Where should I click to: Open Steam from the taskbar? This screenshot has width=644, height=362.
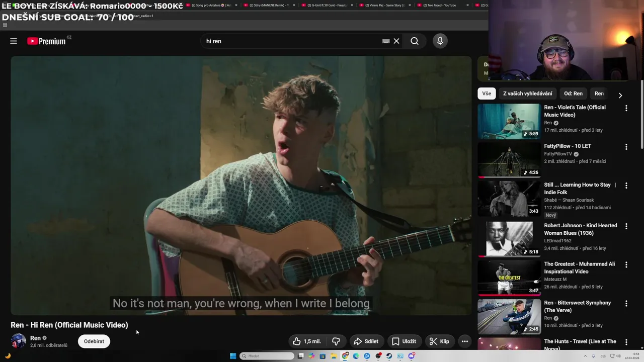389,356
